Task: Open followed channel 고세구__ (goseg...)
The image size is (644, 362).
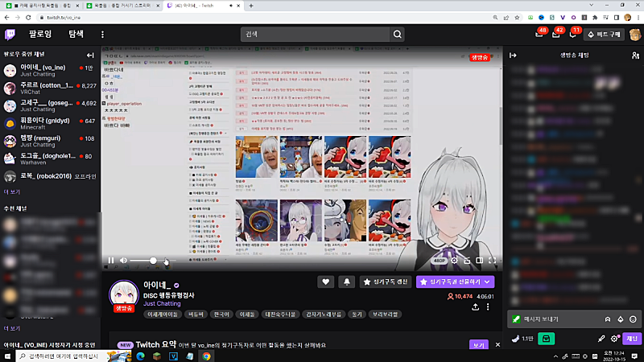Action: coord(50,106)
